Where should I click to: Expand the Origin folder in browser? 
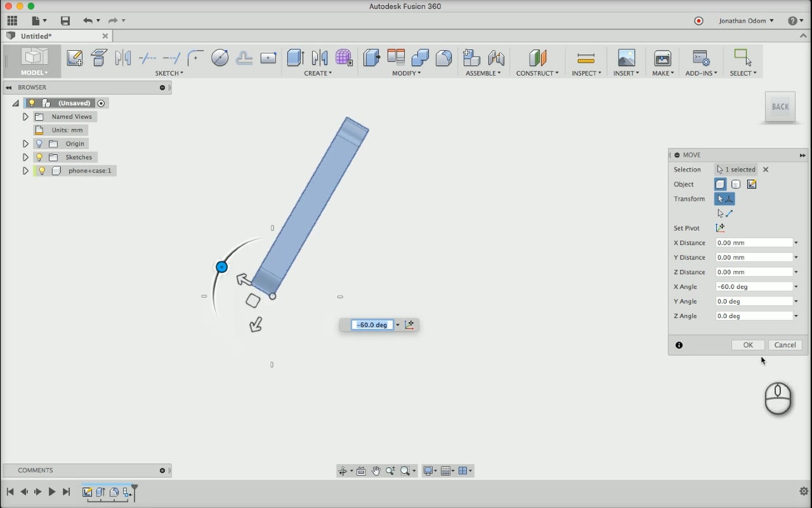tap(25, 144)
